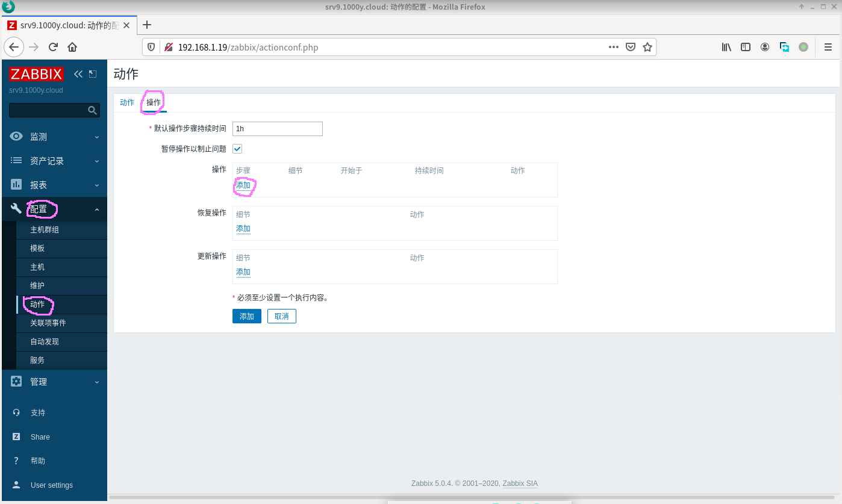This screenshot has width=842, height=504.
Task: Reload the page in Firefox
Action: point(53,47)
